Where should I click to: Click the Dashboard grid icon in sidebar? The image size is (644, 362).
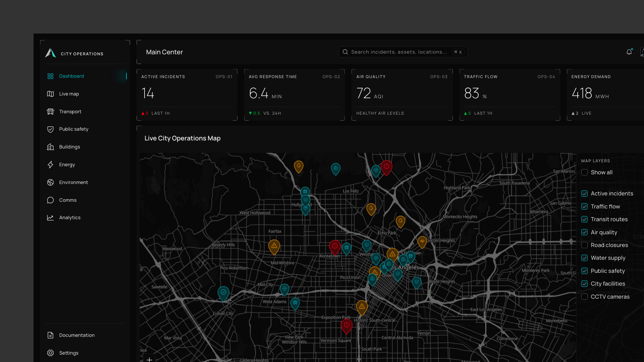tap(50, 76)
